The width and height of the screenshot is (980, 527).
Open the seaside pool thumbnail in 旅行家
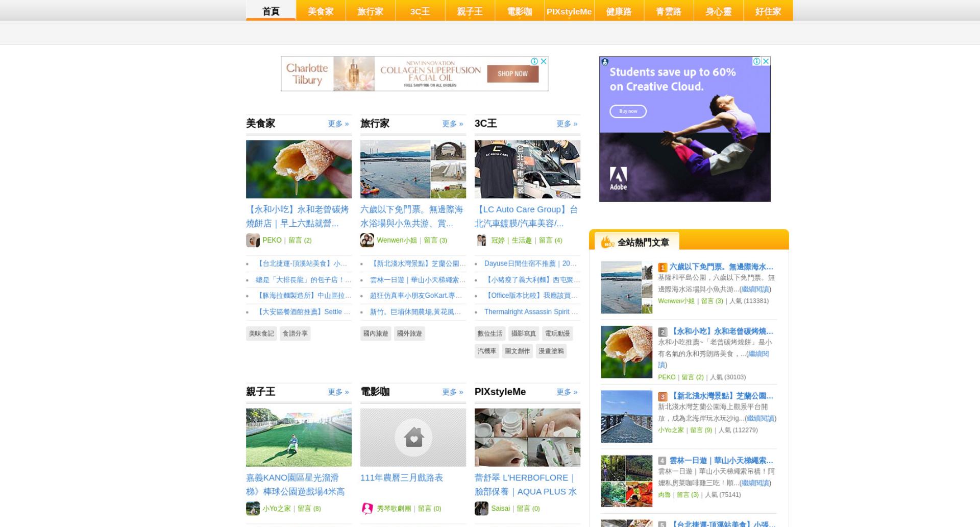tap(413, 169)
